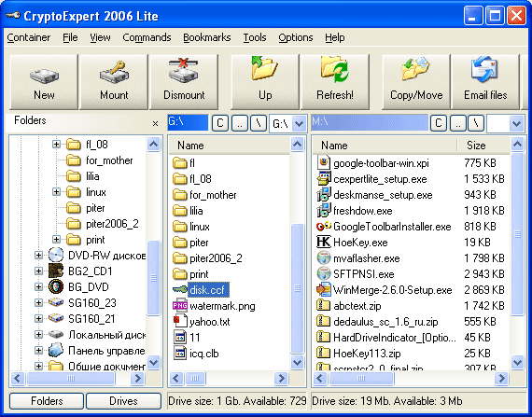Click the cexpertlite_setup.exe icon
The image size is (532, 417).
coord(323,179)
